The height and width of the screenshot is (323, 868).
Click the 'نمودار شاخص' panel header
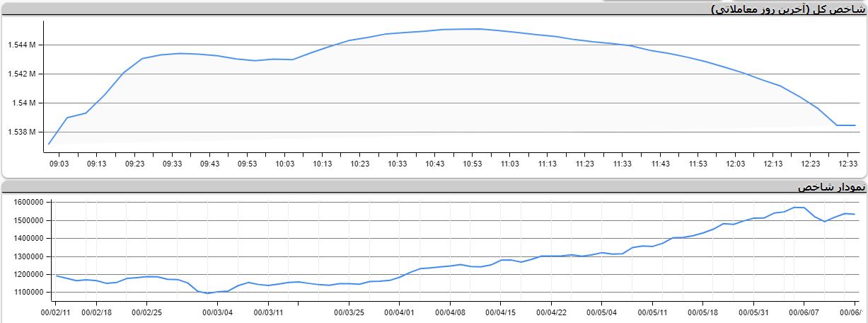pos(831,188)
